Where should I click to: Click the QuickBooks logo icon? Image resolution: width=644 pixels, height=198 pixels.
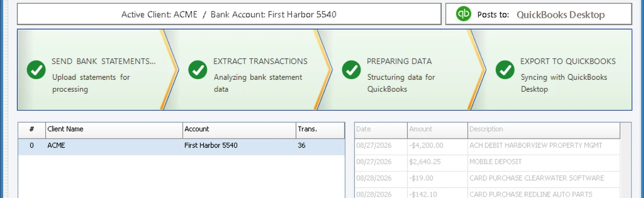coord(463,14)
